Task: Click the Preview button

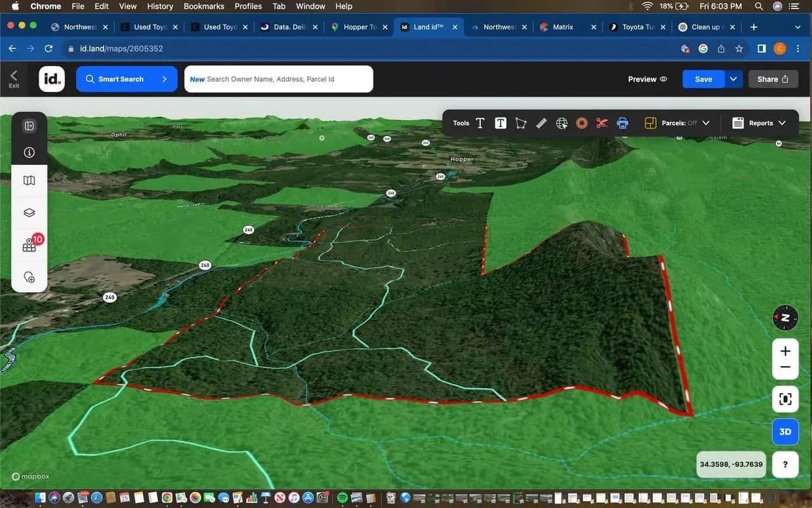Action: click(647, 79)
